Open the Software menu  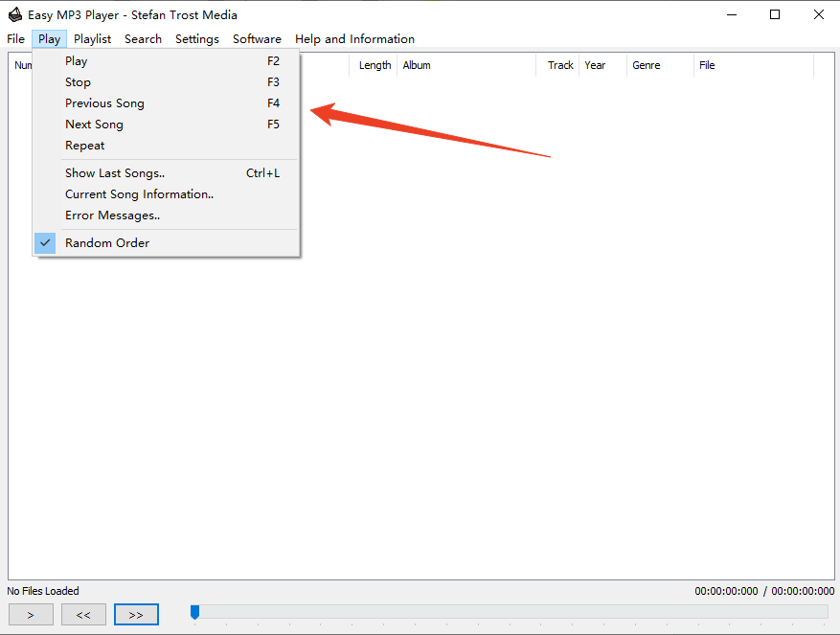pyautogui.click(x=257, y=39)
